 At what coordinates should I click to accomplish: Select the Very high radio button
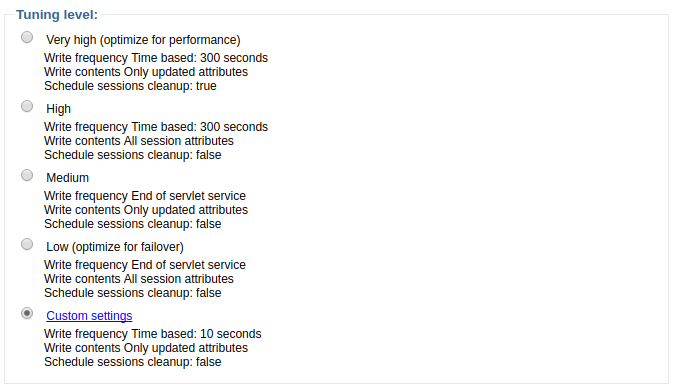(27, 37)
